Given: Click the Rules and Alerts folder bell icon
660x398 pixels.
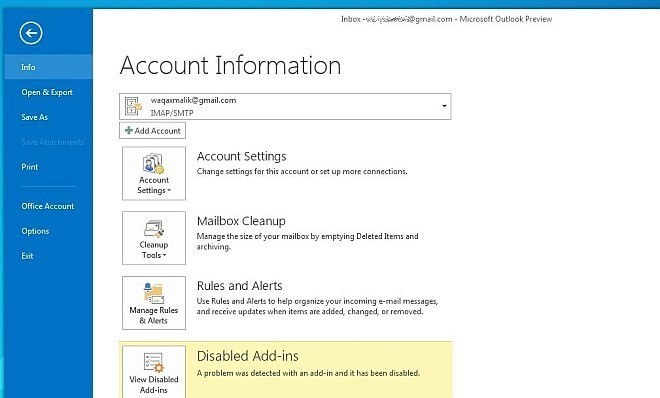Looking at the screenshot, I should 153,293.
